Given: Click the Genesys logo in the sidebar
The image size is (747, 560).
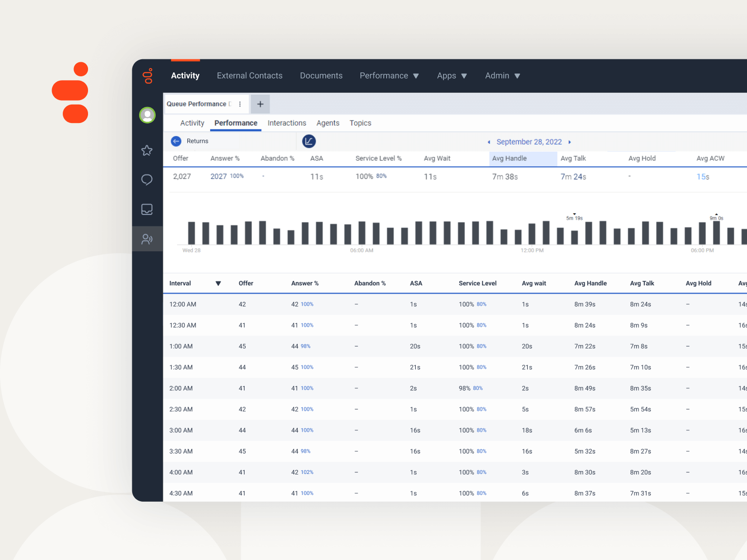Looking at the screenshot, I should click(x=147, y=76).
